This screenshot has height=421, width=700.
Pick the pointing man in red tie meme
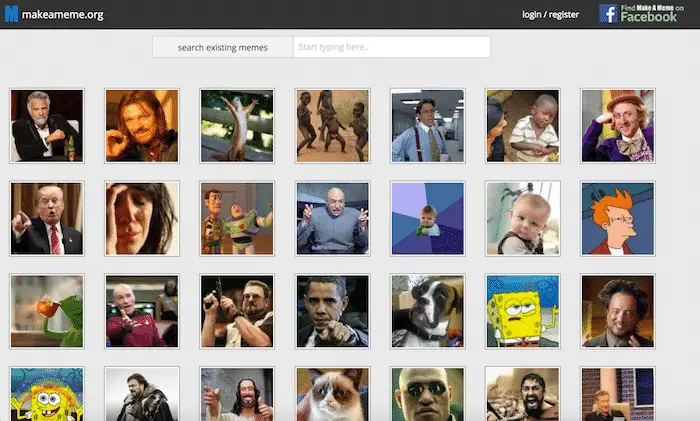pos(47,219)
